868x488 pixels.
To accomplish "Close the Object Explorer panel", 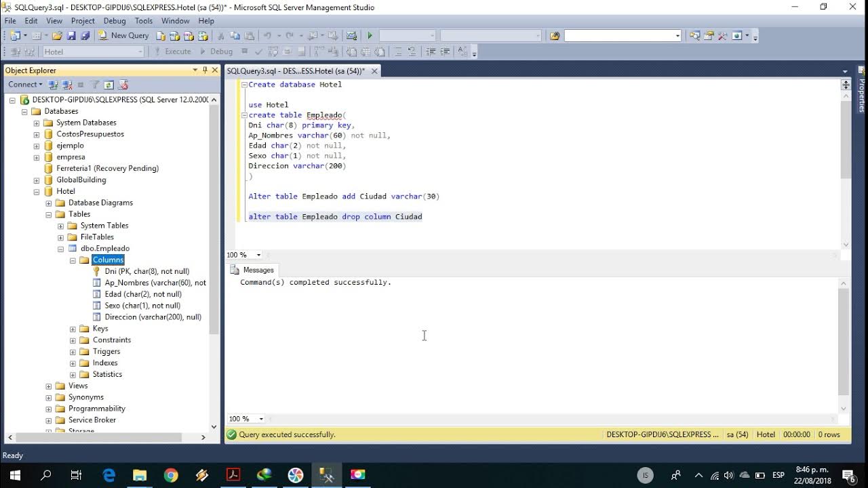I will click(x=215, y=70).
